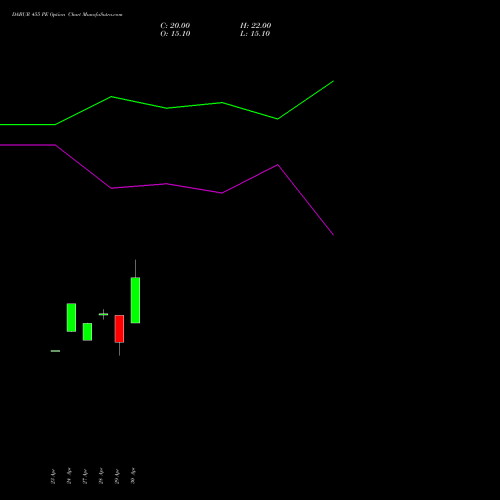Click the high value H: 22.00
500x500 pixels.
pyautogui.click(x=256, y=26)
